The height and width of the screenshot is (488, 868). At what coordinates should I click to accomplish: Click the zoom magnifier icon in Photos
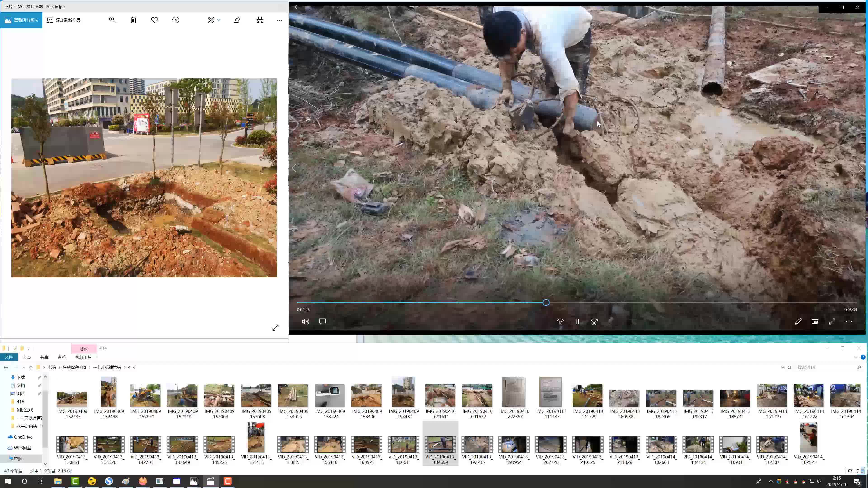tap(112, 20)
